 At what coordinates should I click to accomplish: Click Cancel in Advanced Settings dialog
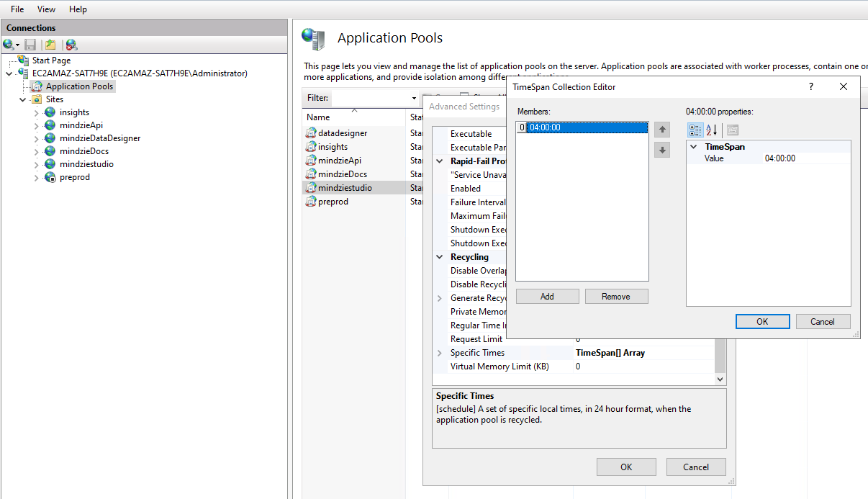(x=696, y=467)
